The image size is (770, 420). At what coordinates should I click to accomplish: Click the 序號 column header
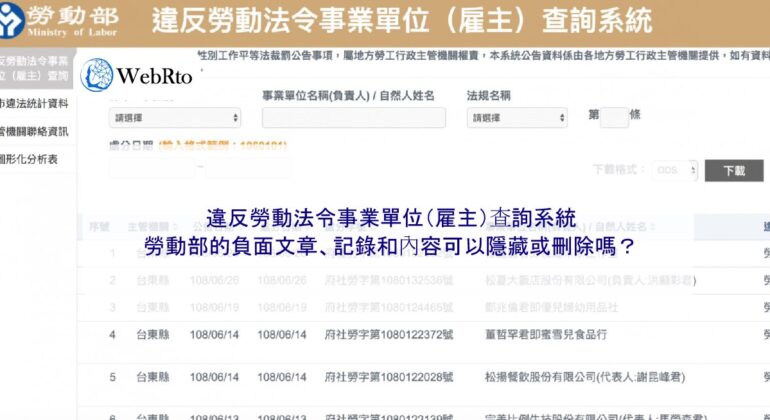coord(99,227)
